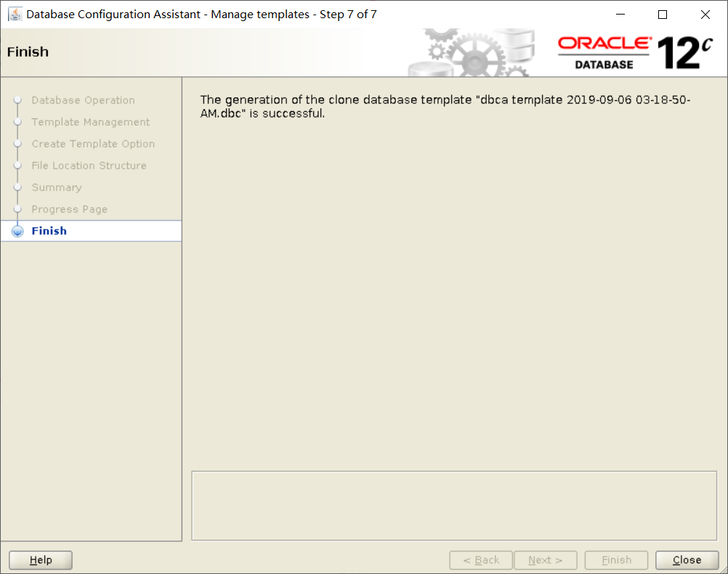
Task: Click the node circle beside Summary
Action: 17,187
